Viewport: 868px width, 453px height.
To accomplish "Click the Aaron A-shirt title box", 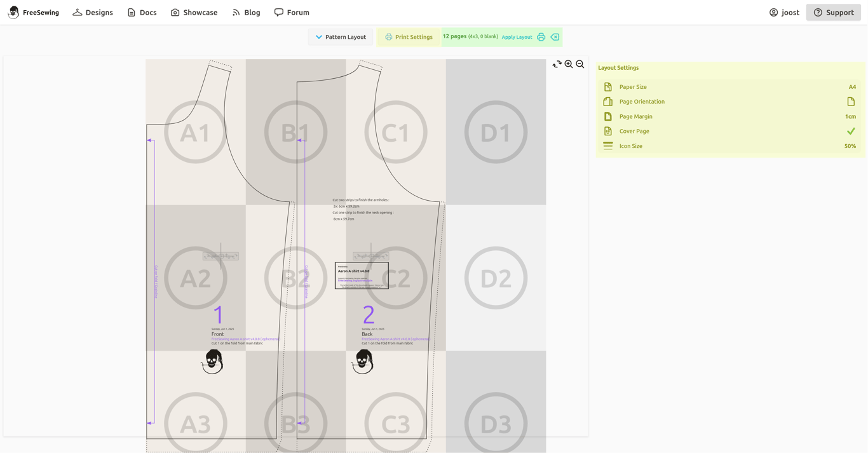I will coord(362,275).
